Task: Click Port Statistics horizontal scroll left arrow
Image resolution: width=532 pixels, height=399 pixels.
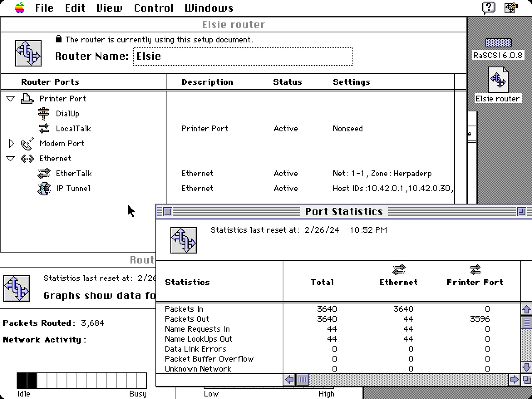Action: pos(290,379)
